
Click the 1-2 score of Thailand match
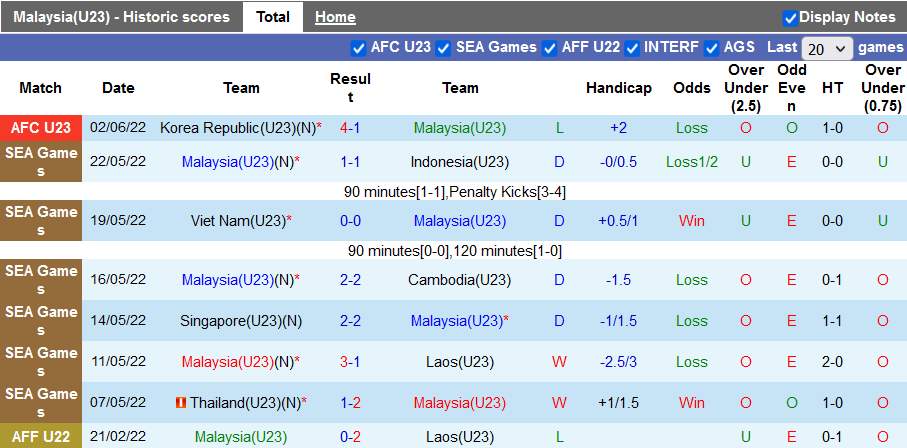click(x=350, y=403)
